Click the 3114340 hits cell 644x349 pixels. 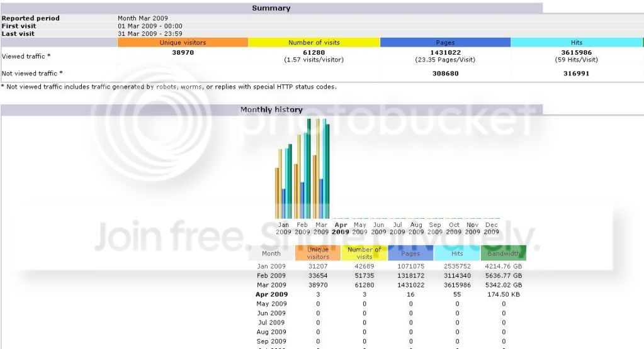click(x=457, y=275)
